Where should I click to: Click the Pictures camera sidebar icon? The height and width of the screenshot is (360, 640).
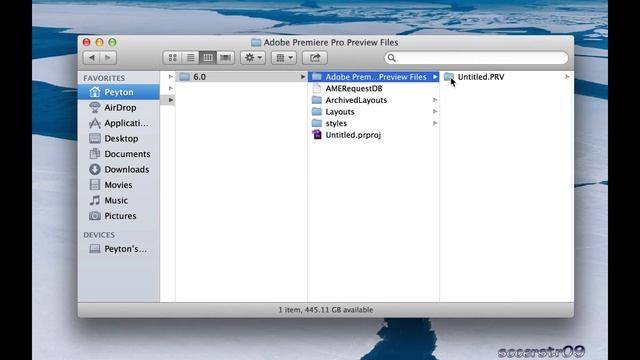(95, 216)
